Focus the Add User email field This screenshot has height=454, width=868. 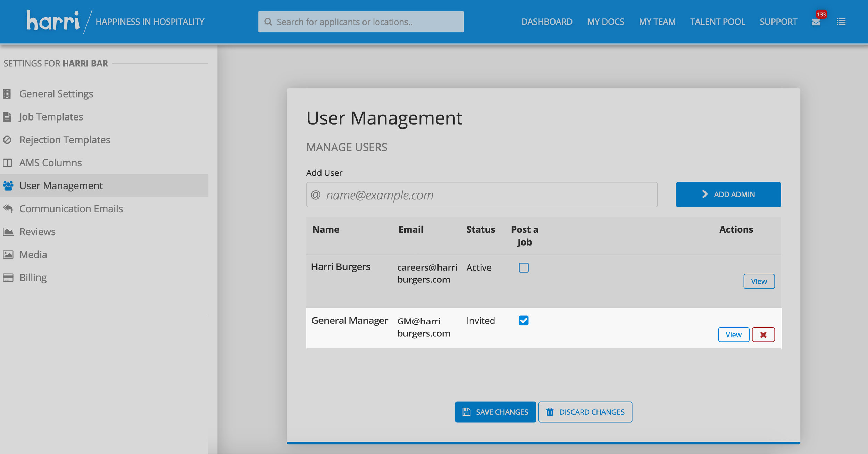(x=482, y=195)
